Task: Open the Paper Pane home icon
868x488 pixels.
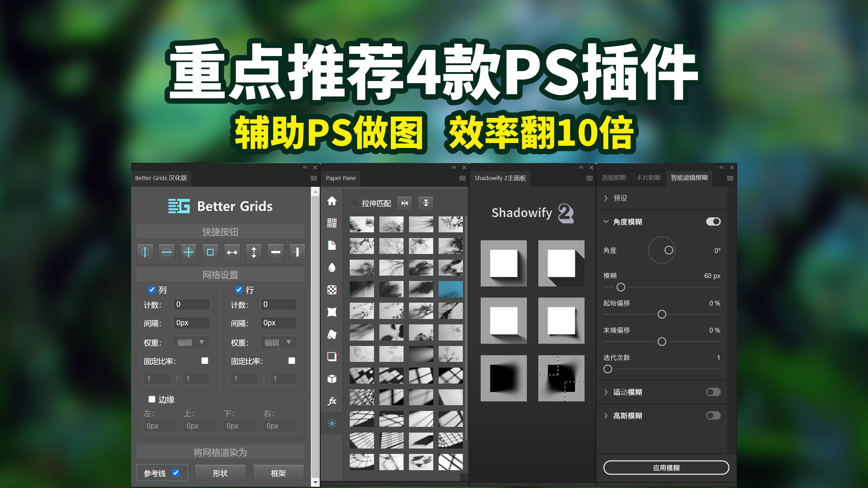Action: pos(332,201)
